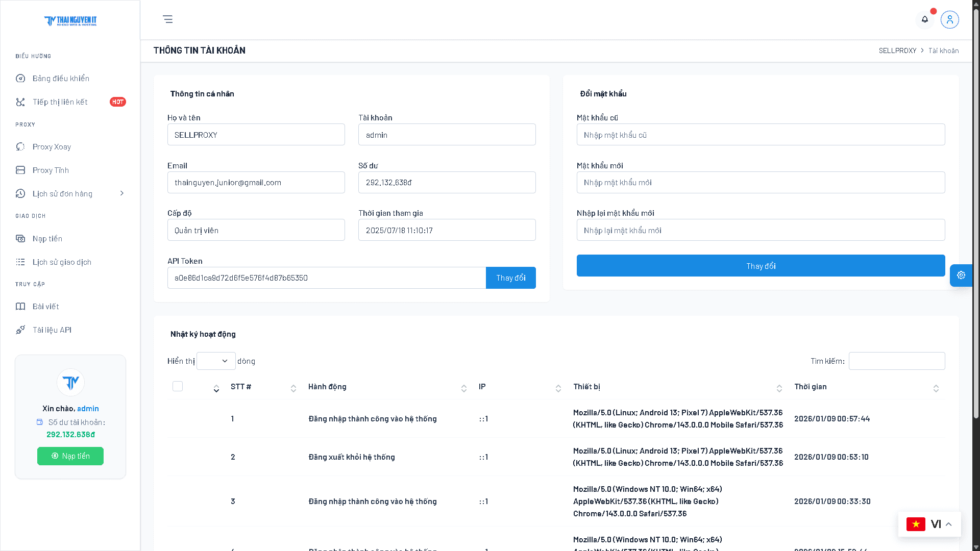Click 'Đăng xuất khỏi hệ thống' action cell
Image resolution: width=980 pixels, height=551 pixels.
(x=352, y=457)
